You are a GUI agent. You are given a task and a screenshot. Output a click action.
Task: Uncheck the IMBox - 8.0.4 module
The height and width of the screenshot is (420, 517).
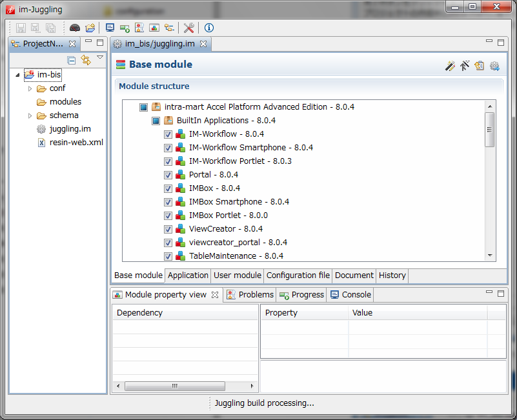pos(168,188)
